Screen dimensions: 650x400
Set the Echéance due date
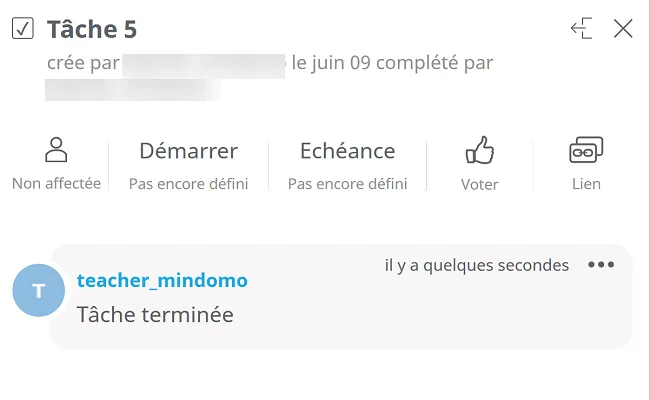[x=347, y=150]
